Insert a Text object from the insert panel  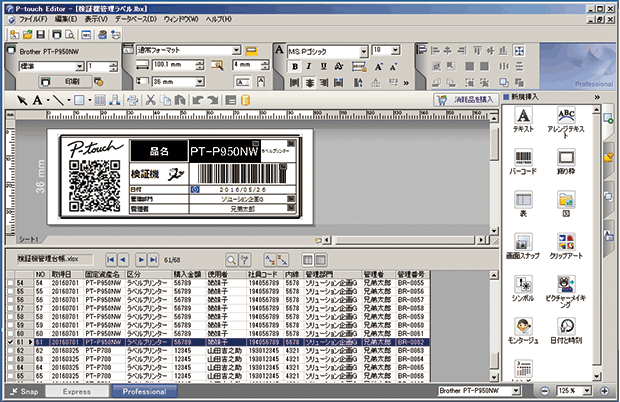click(523, 119)
